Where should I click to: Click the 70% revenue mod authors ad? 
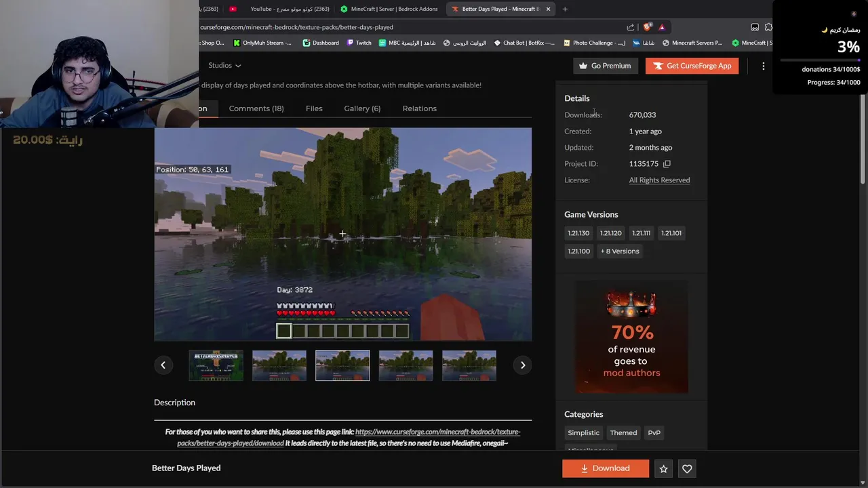(x=631, y=337)
